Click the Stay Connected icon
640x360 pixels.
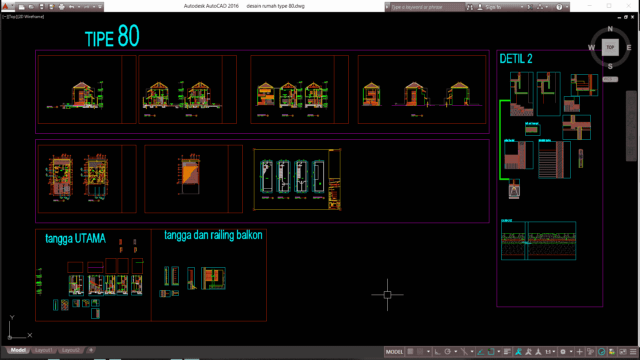coord(540,7)
